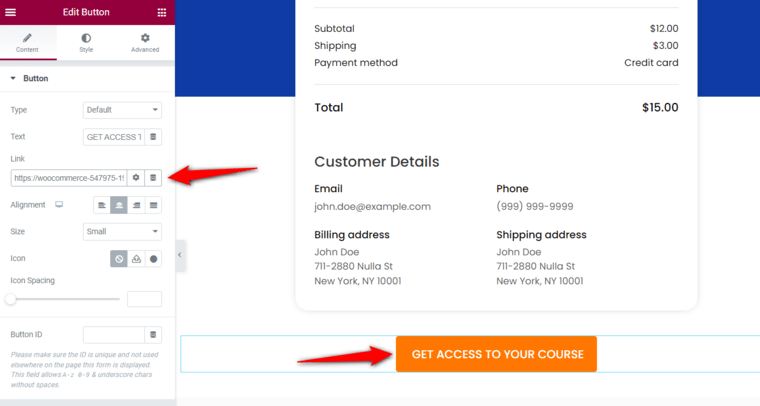The width and height of the screenshot is (760, 406).
Task: Set button alignment to left
Action: point(102,205)
